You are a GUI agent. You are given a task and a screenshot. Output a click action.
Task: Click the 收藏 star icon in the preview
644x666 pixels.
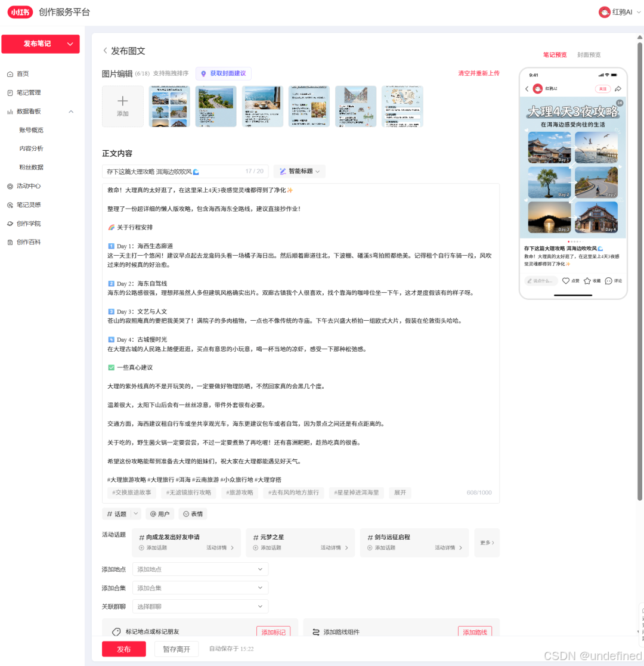587,280
